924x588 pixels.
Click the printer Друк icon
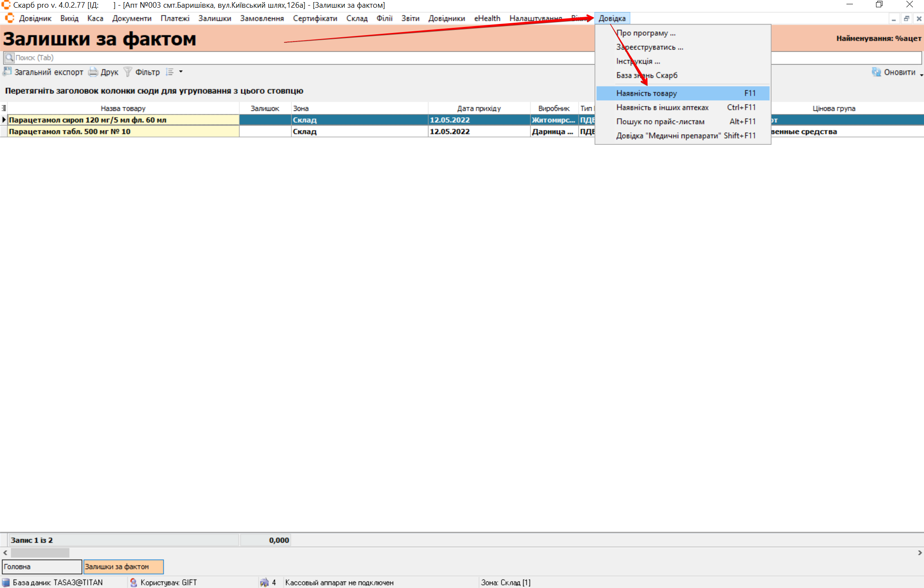click(93, 72)
